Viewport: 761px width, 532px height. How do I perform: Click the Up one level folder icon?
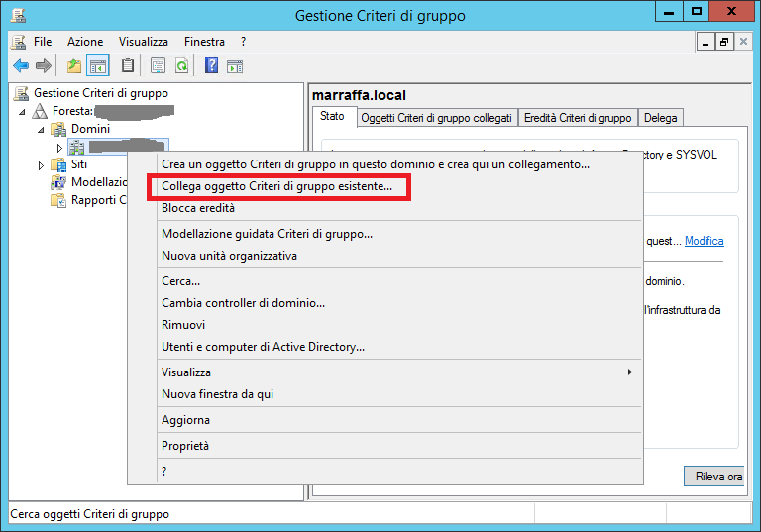pos(74,66)
